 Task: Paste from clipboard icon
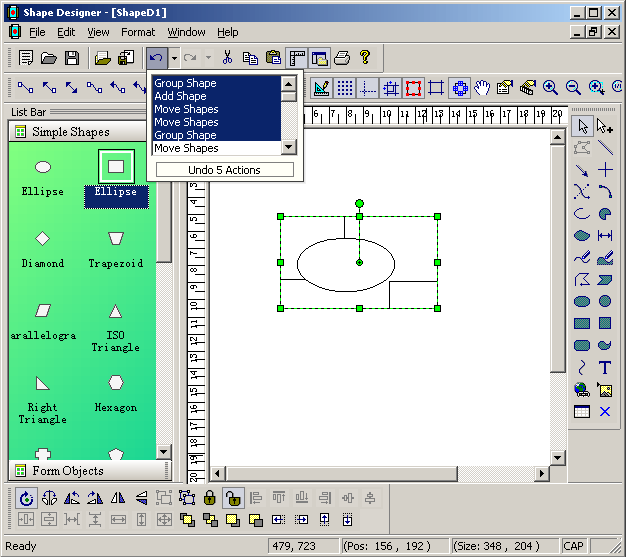[x=273, y=58]
